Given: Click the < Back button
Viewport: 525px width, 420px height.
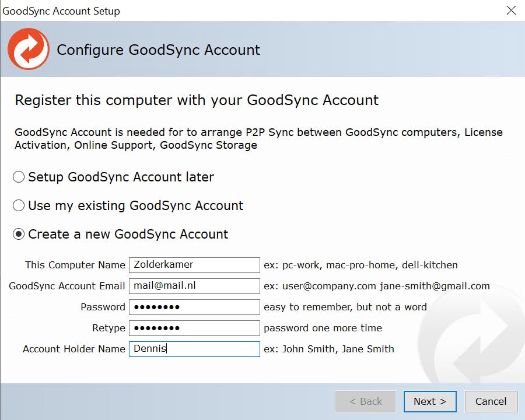Looking at the screenshot, I should point(365,401).
